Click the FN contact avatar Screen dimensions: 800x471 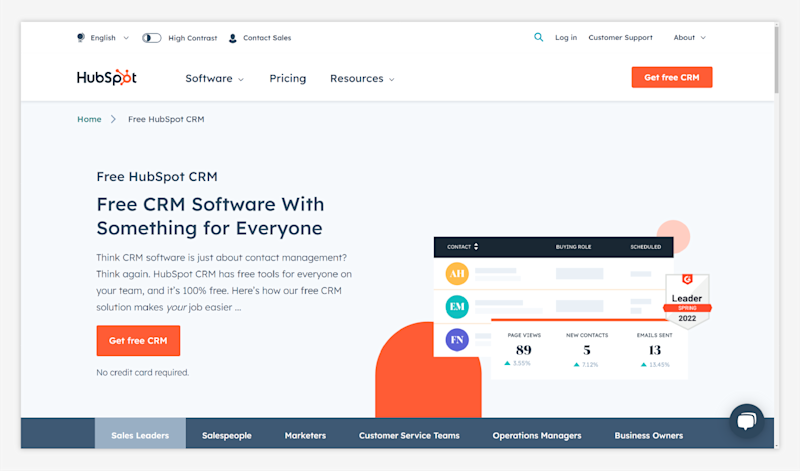pos(457,340)
